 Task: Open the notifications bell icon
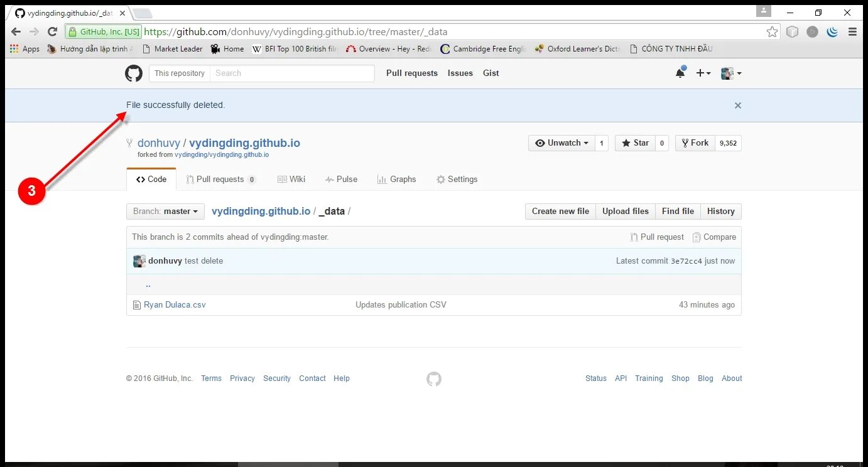point(680,73)
